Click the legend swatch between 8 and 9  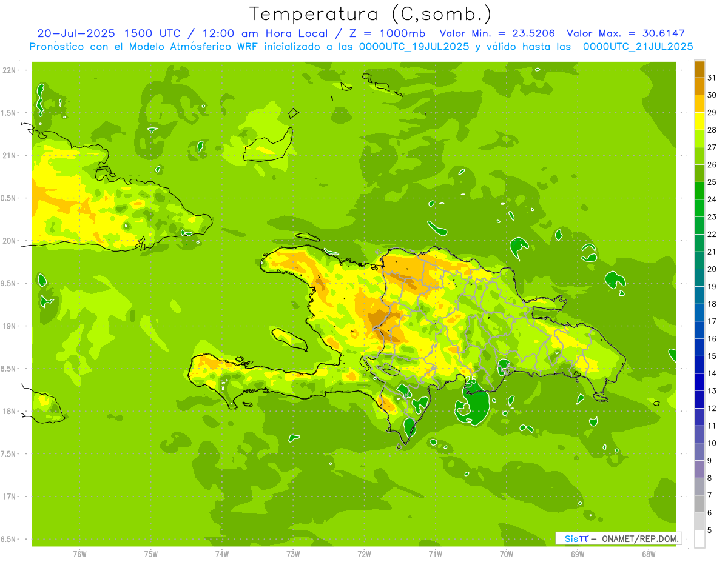point(699,469)
